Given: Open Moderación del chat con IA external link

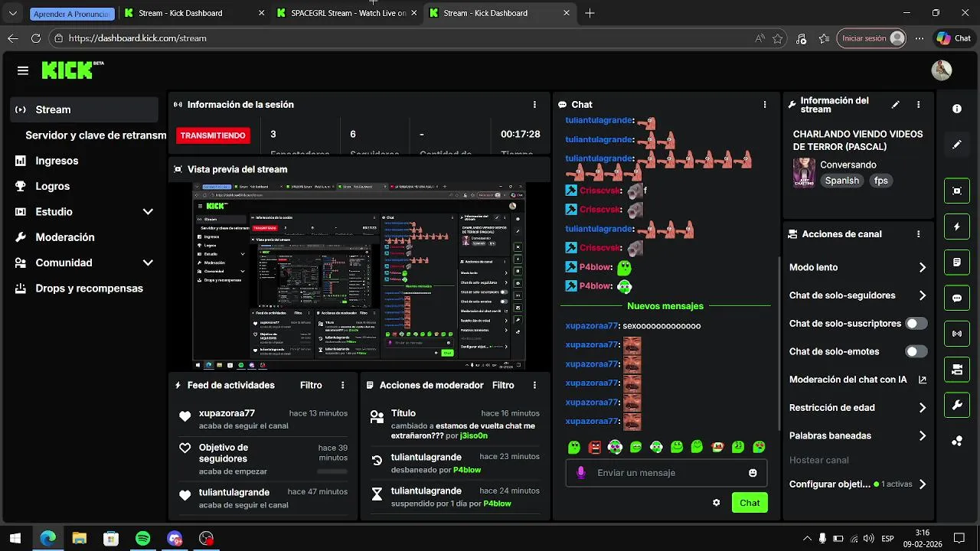Looking at the screenshot, I should (x=923, y=380).
